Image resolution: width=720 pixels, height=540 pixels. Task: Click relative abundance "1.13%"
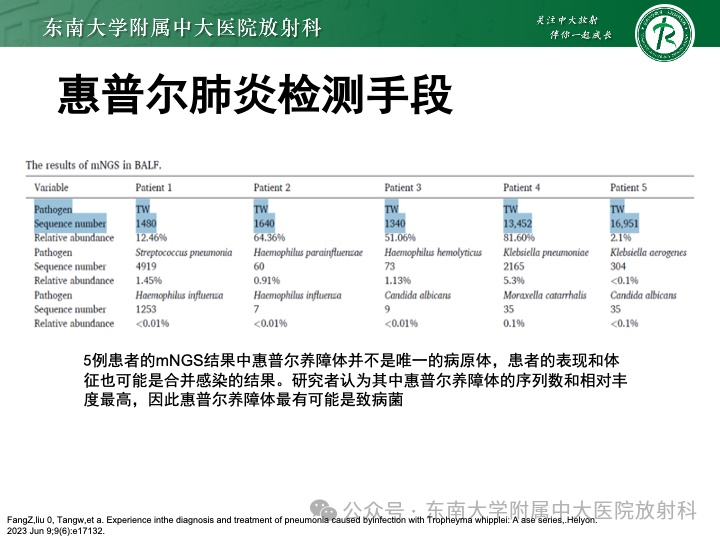[x=398, y=281]
